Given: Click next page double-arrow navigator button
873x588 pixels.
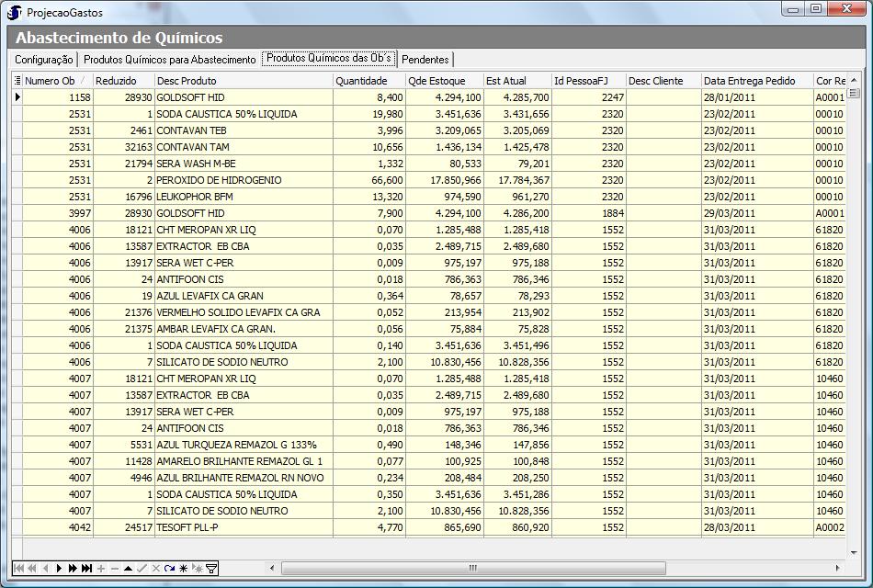Looking at the screenshot, I should click(73, 569).
